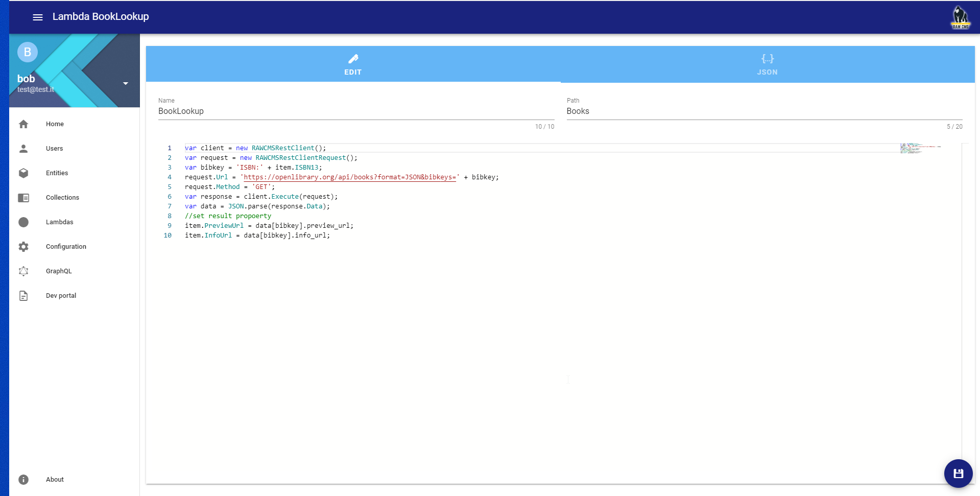Switch to the JSON tab
The image size is (980, 496).
[767, 64]
